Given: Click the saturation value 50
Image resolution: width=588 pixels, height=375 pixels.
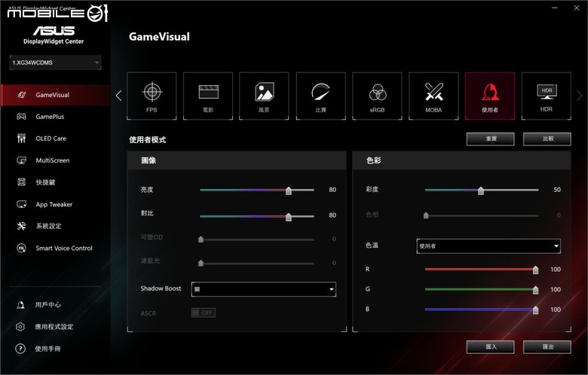Looking at the screenshot, I should tap(557, 190).
